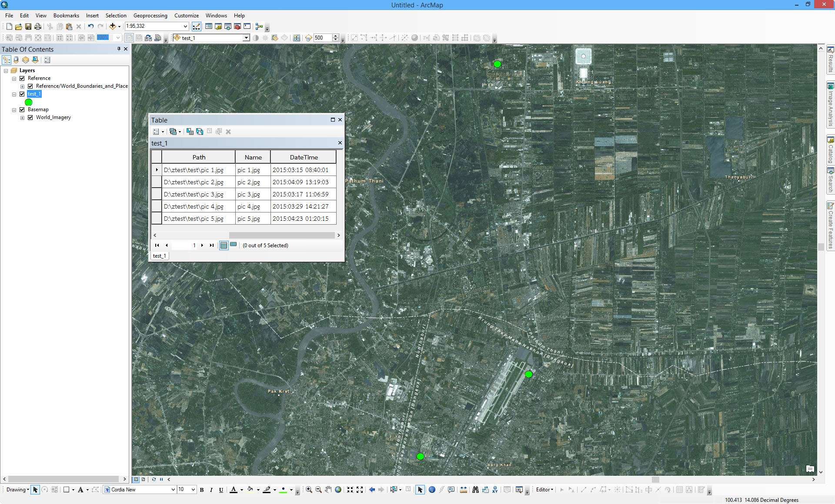The height and width of the screenshot is (504, 835).
Task: Switch TOC to List By Visibility
Action: (26, 60)
